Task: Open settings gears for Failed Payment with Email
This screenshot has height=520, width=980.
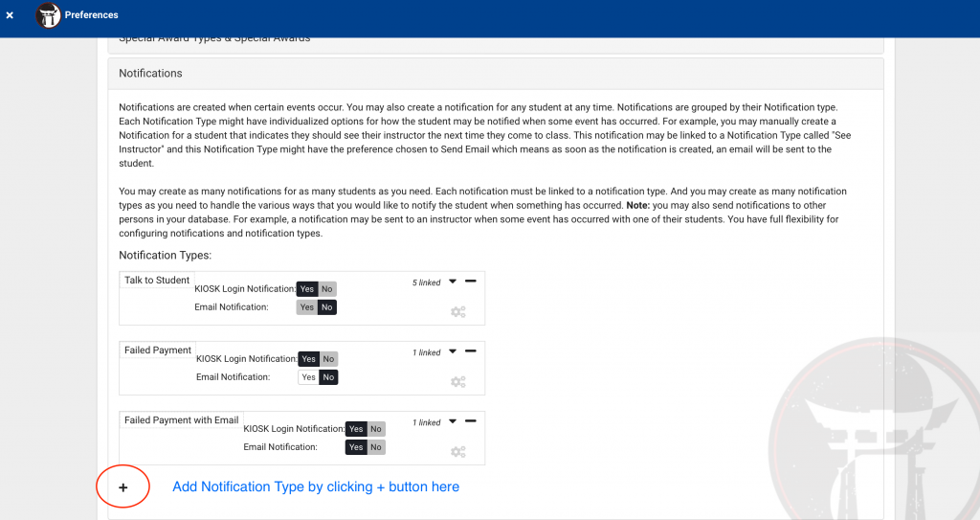Action: pyautogui.click(x=458, y=452)
